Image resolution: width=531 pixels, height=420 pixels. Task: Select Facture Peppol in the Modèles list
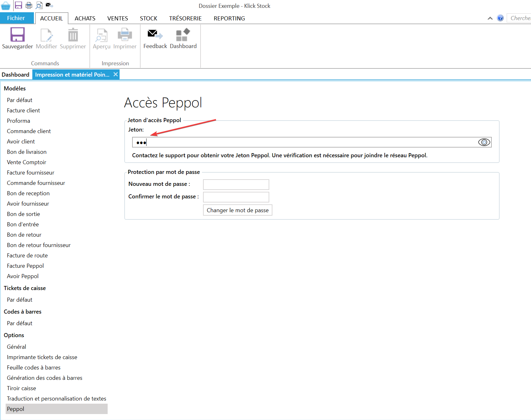click(x=25, y=266)
